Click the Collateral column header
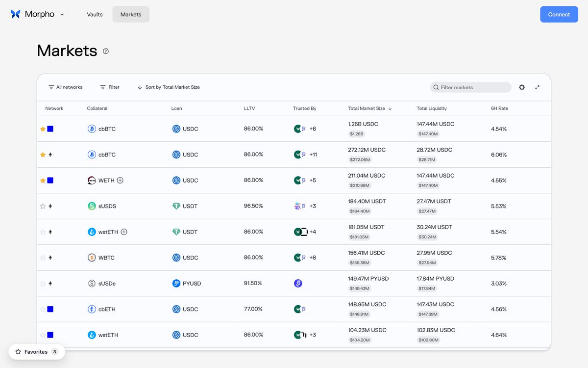The image size is (588, 368). pos(97,108)
